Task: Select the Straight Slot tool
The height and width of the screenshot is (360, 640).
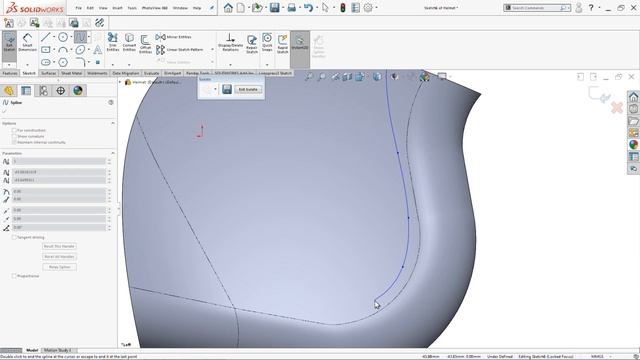Action: click(x=45, y=62)
